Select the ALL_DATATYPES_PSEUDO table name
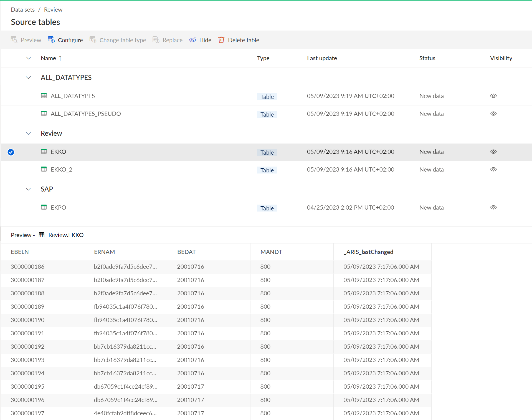Viewport: 532px width, 420px height. tap(86, 114)
